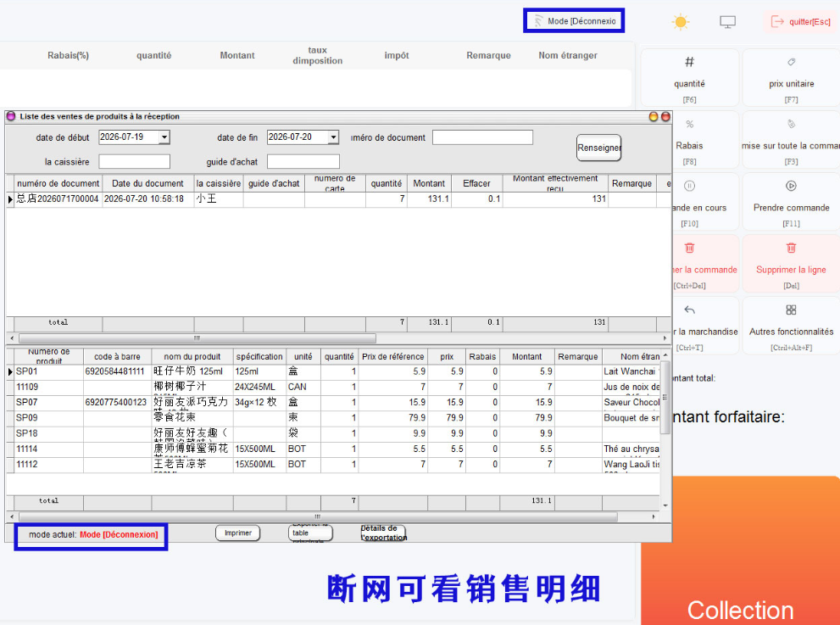Click the purple icon in sales list title bar

(11, 116)
